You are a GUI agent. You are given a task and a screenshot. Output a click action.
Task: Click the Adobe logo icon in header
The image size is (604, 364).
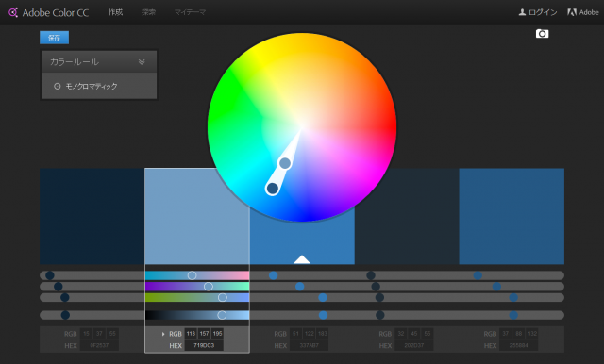coord(572,12)
